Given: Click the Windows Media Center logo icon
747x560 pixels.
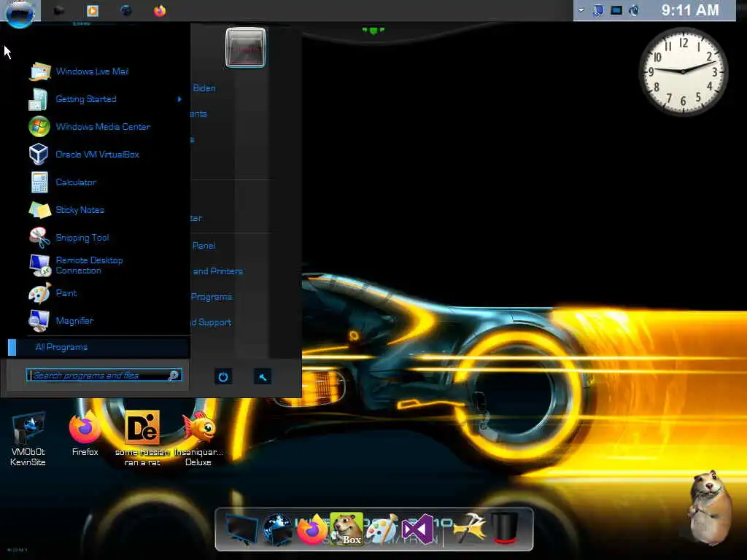Looking at the screenshot, I should click(39, 127).
